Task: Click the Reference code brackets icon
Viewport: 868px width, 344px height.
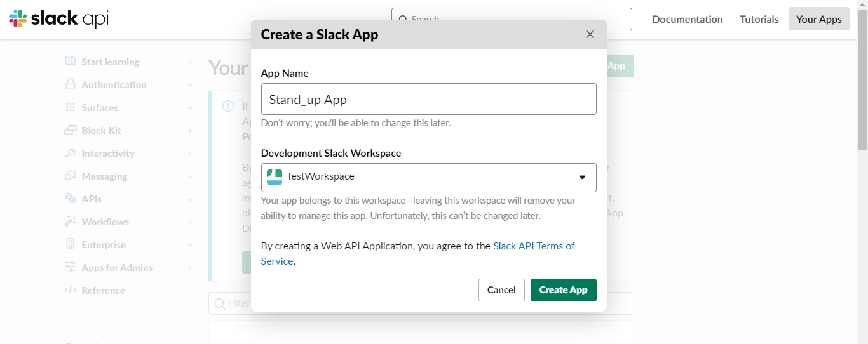Action: pos(71,290)
